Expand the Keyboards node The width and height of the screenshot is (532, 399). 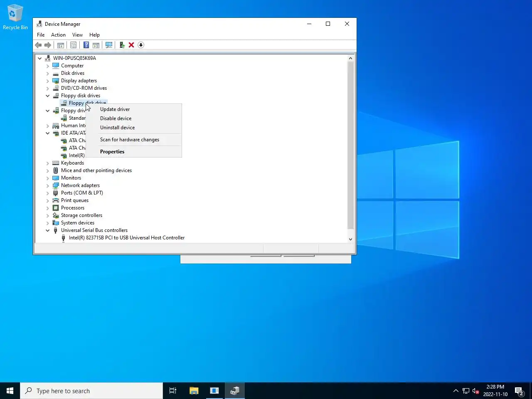pyautogui.click(x=48, y=163)
